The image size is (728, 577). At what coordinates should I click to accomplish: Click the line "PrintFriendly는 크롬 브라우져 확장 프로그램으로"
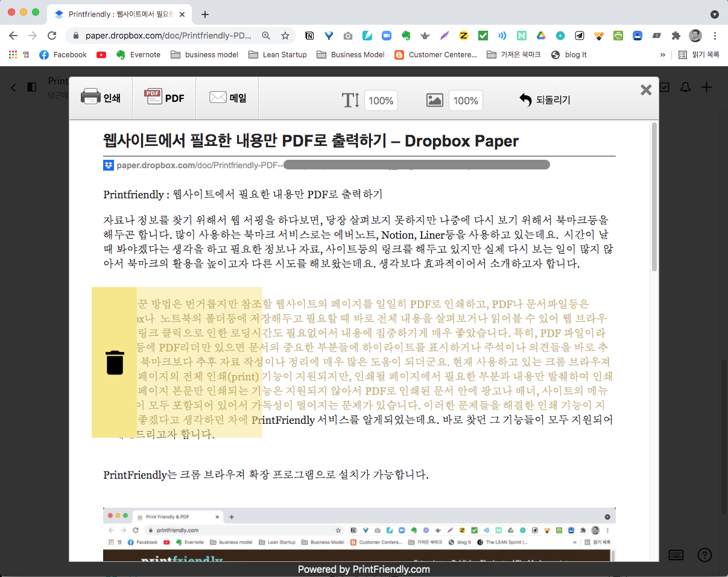click(x=266, y=475)
